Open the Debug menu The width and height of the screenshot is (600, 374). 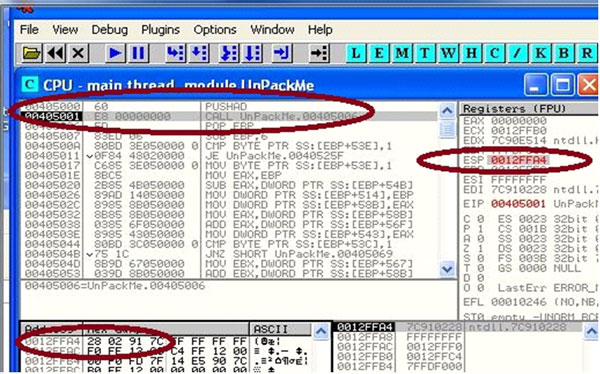click(109, 29)
